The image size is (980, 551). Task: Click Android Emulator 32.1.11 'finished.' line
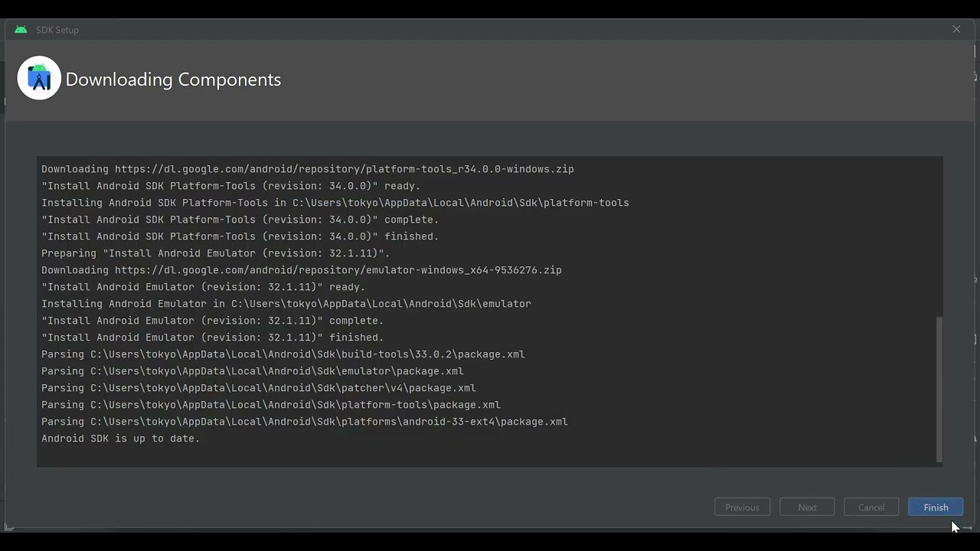pyautogui.click(x=212, y=337)
